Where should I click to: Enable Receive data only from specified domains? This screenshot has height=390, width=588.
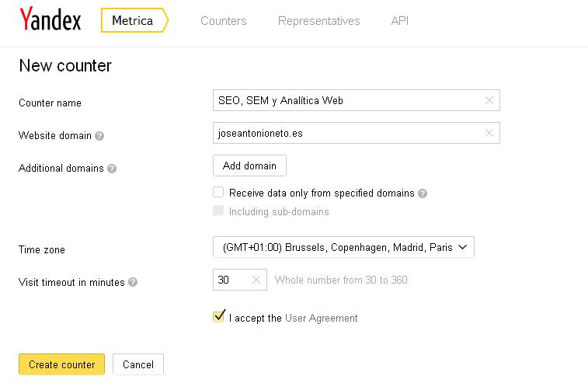[218, 193]
